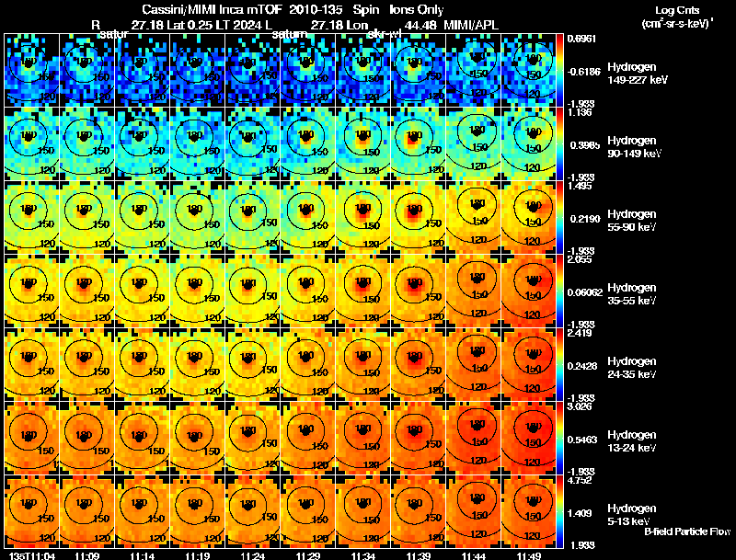This screenshot has height=560, width=736.
Task: Click the 13-24 keV image at 11:24
Action: [252, 439]
